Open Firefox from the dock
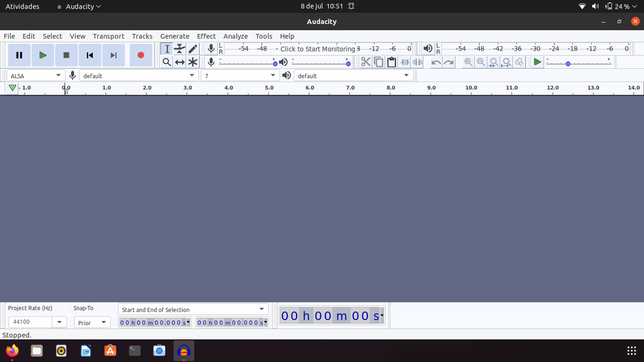The width and height of the screenshot is (644, 362). coord(12,351)
